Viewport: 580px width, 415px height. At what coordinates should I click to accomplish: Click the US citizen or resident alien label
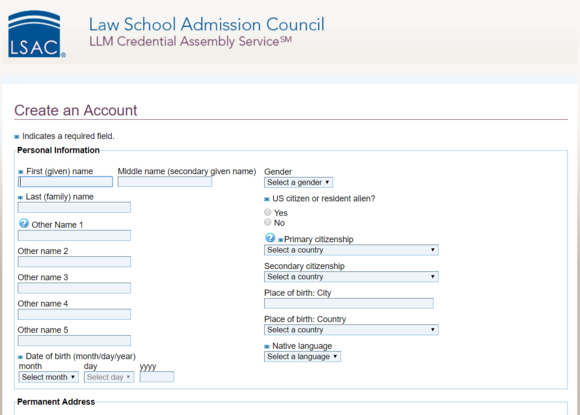tap(324, 199)
